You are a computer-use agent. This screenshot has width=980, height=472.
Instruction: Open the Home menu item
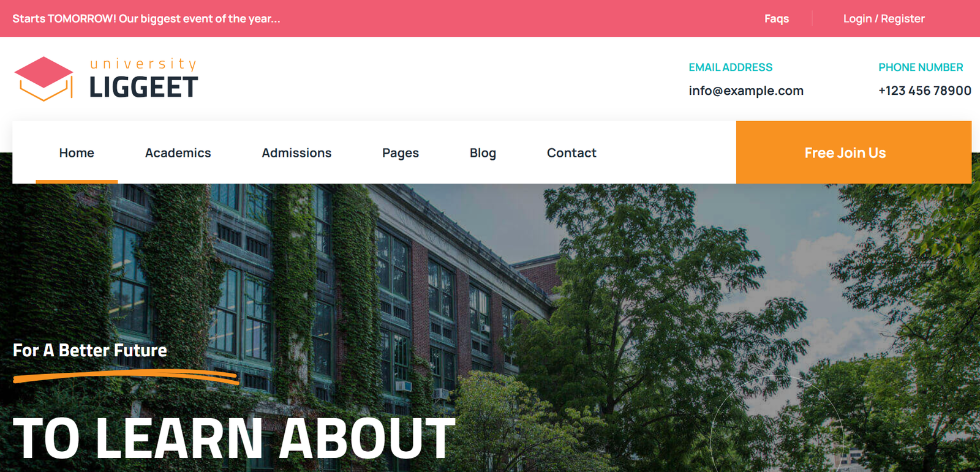click(x=77, y=152)
